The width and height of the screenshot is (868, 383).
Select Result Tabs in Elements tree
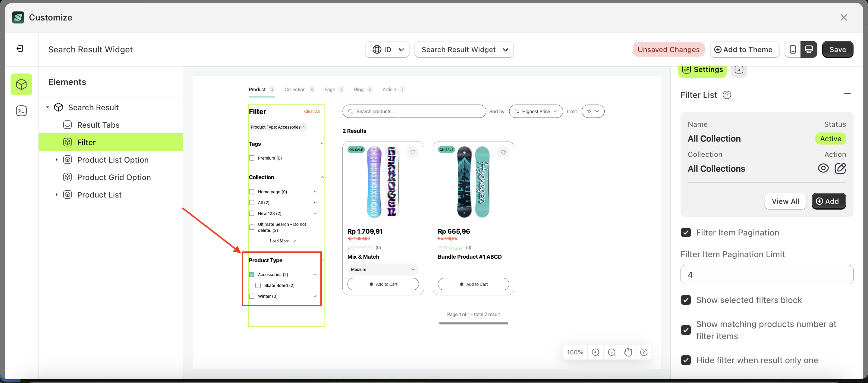pyautogui.click(x=98, y=125)
